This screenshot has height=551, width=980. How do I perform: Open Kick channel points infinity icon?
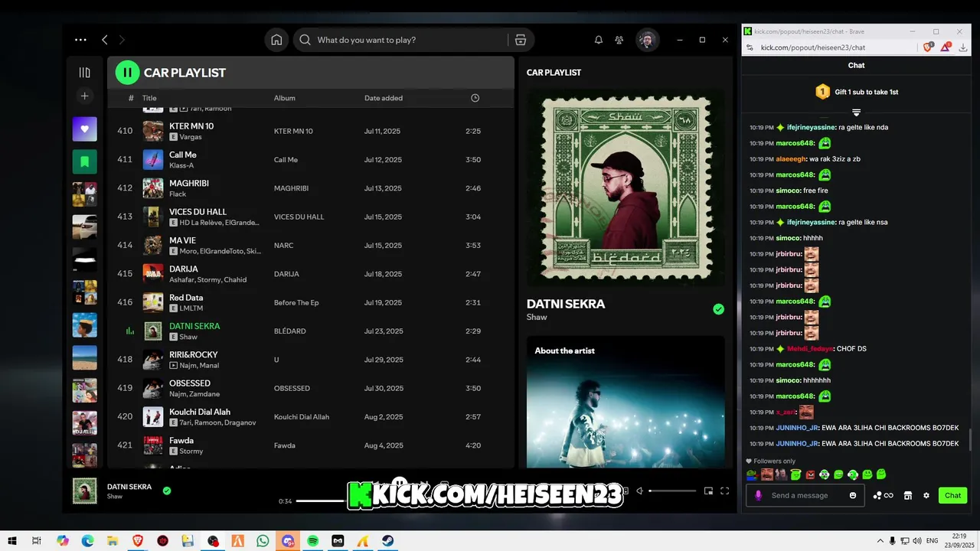[884, 495]
